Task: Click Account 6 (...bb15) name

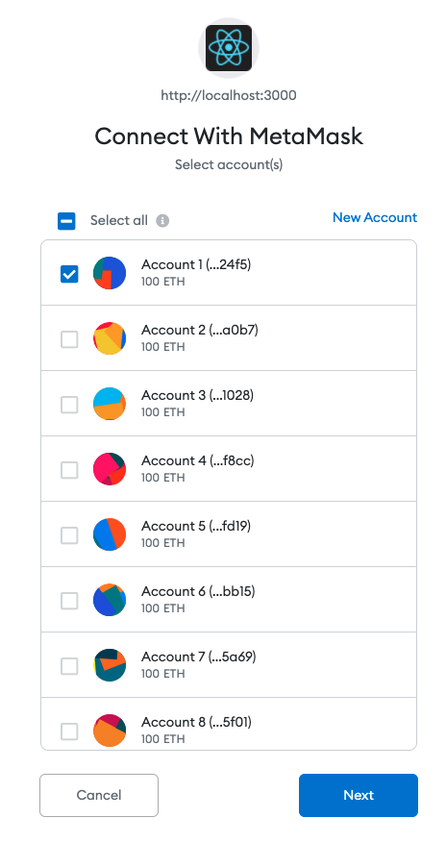Action: (x=198, y=591)
